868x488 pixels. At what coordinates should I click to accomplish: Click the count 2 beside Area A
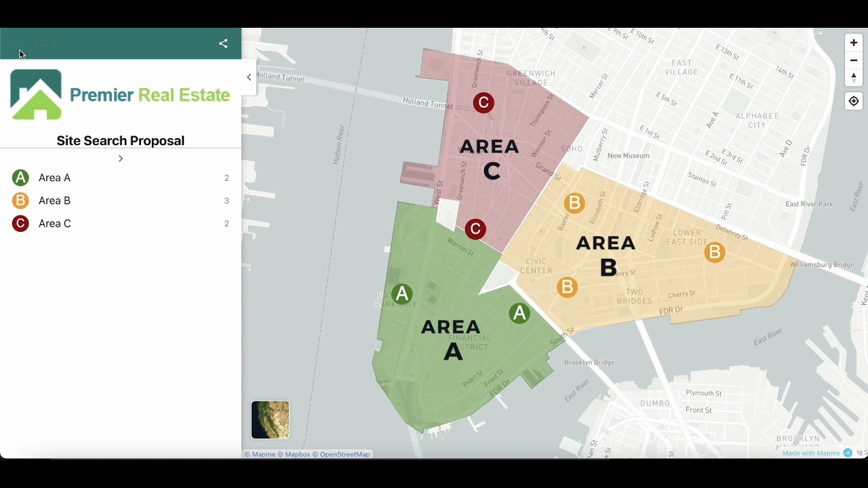coord(226,178)
